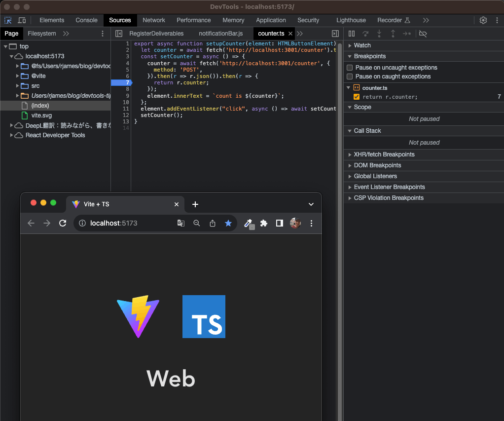The image size is (504, 421).
Task: Step into next function call
Action: [379, 34]
